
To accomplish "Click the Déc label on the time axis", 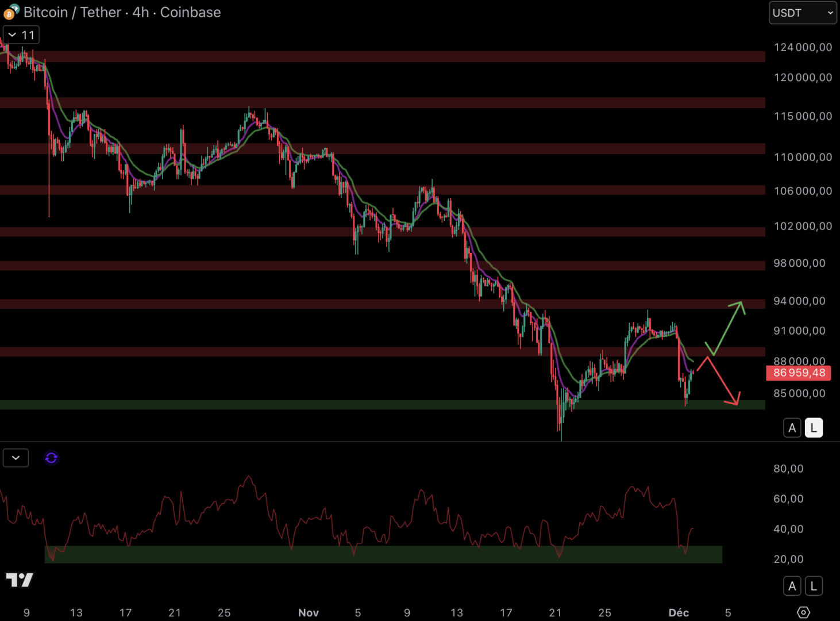I will (679, 612).
